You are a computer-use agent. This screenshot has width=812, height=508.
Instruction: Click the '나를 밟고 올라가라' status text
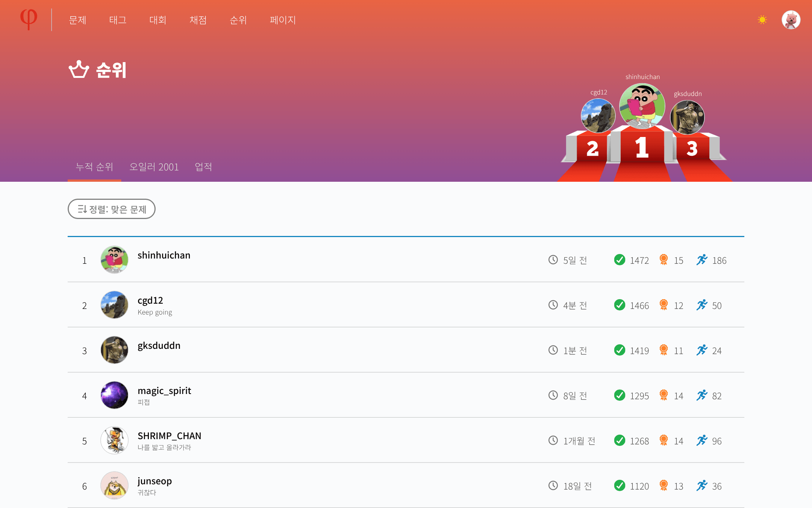pos(164,447)
